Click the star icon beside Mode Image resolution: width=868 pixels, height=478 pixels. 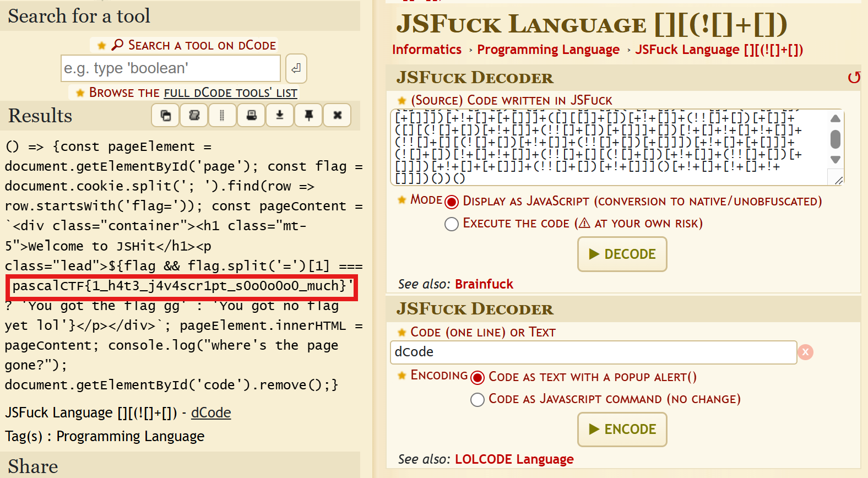click(402, 200)
